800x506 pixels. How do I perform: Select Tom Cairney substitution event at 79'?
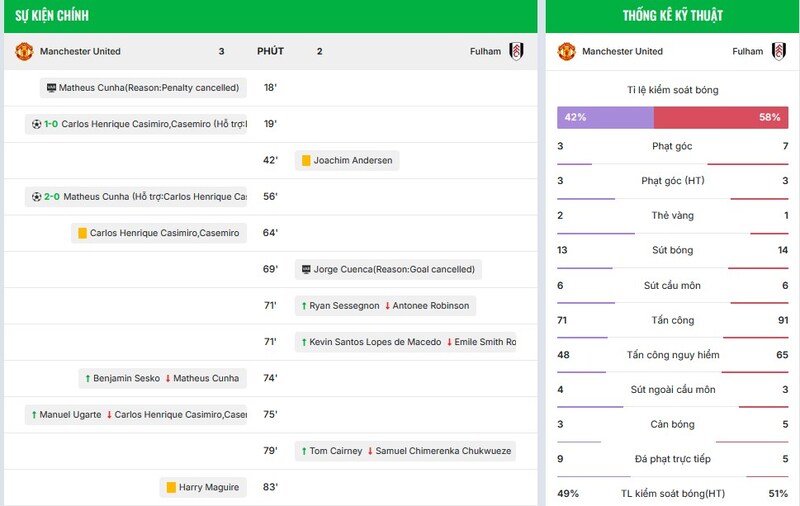(x=406, y=451)
